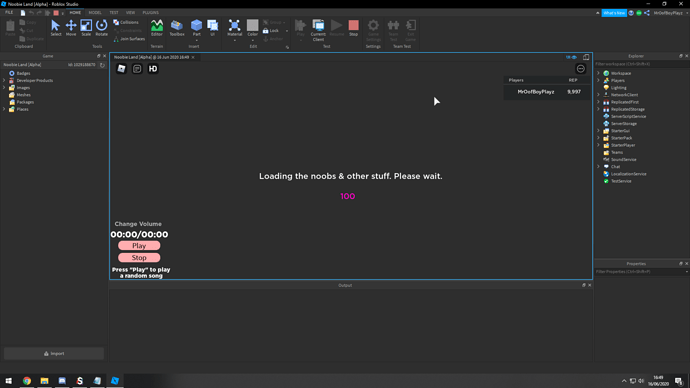Screen dimensions: 690x388
Task: Click the Filter workspace search field
Action: 642,64
